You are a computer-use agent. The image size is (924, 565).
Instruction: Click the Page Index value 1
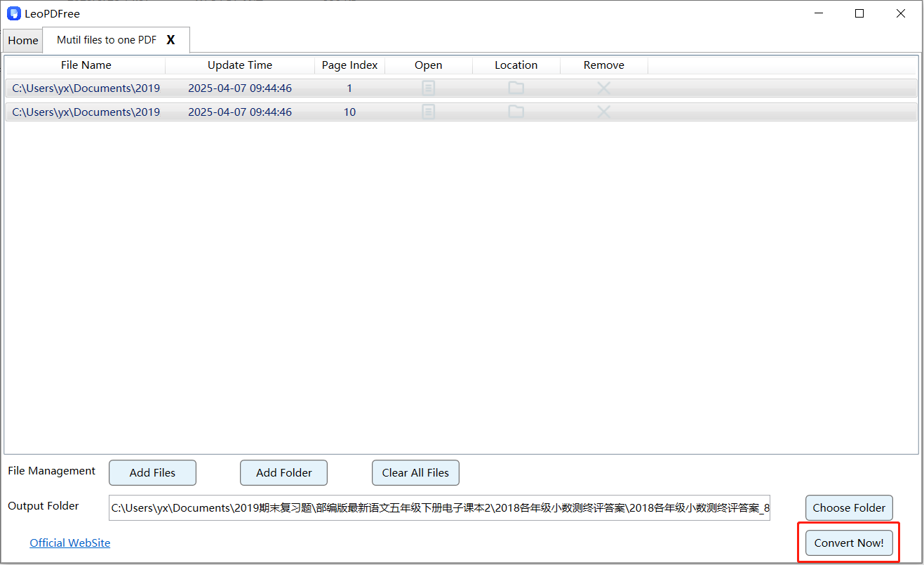click(349, 88)
